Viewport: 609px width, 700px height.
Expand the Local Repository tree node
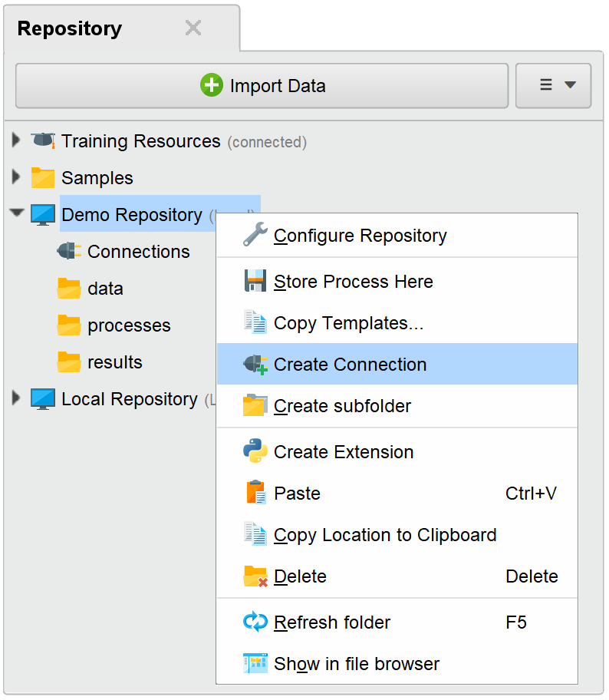16,398
